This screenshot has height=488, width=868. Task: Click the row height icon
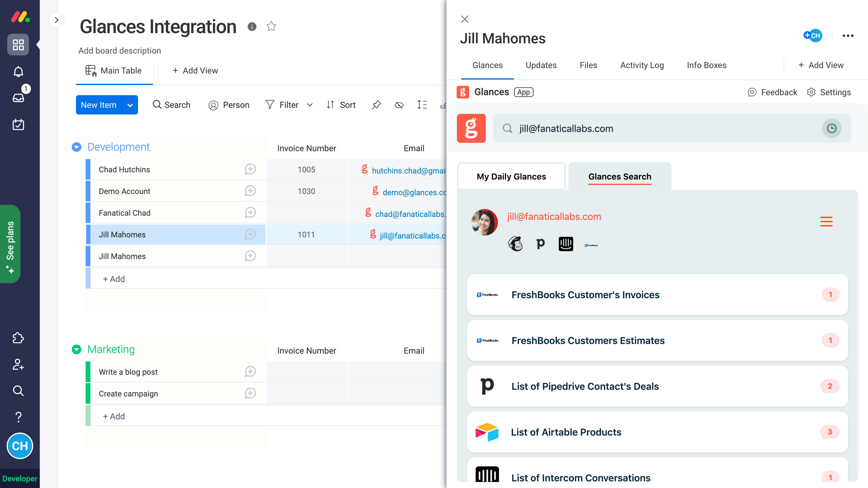tap(422, 105)
